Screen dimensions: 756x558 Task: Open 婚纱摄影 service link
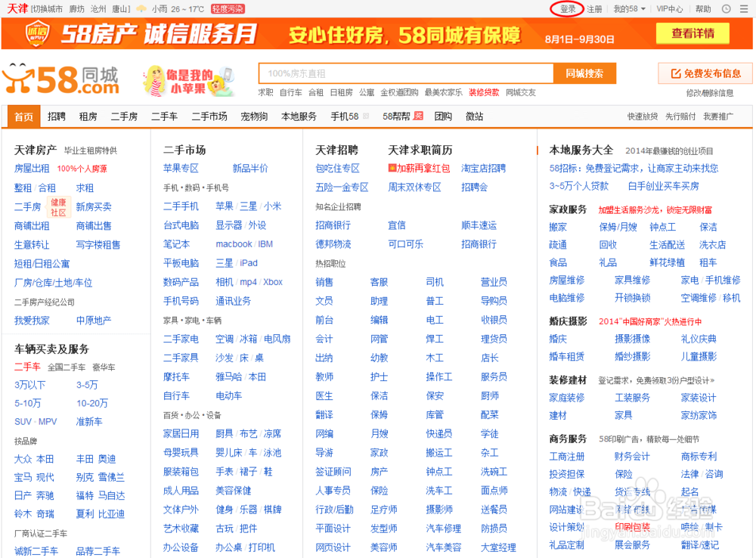tap(632, 356)
